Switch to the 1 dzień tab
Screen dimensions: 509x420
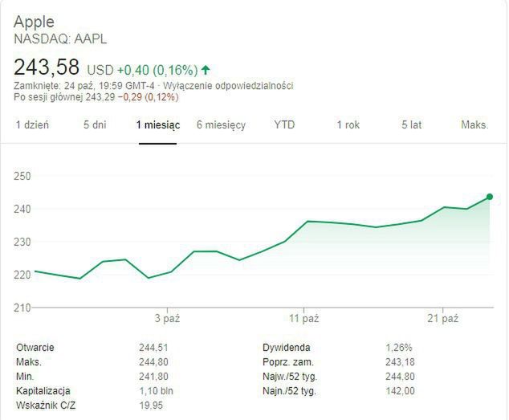click(x=33, y=125)
